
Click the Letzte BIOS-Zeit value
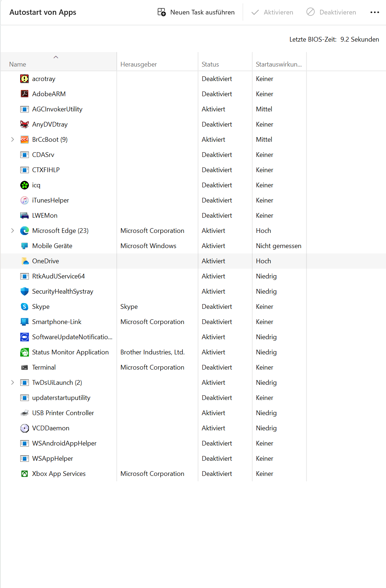tap(360, 39)
